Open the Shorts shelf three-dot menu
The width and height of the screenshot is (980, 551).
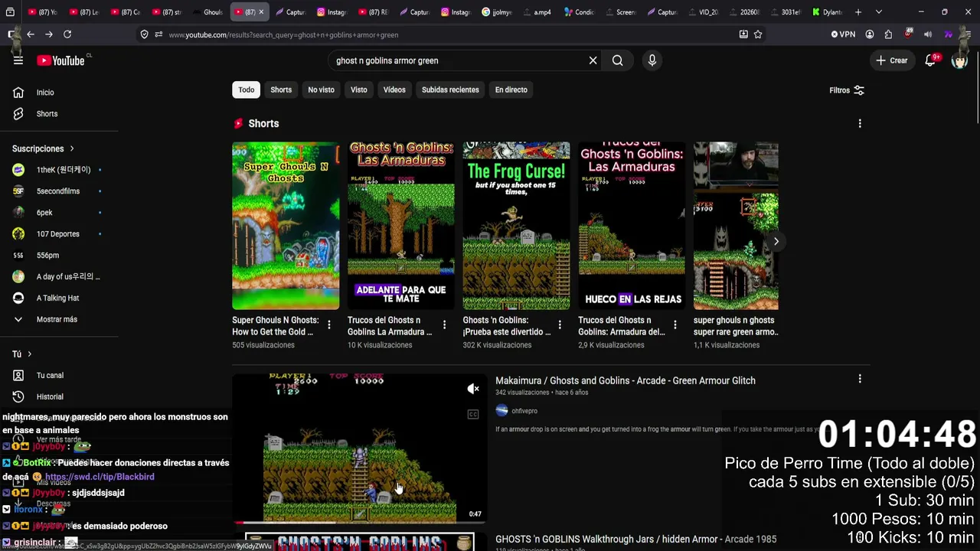coord(860,123)
